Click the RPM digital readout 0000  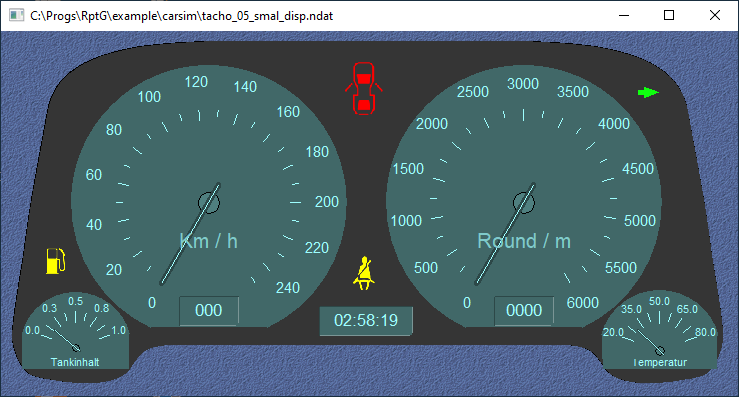coord(524,310)
